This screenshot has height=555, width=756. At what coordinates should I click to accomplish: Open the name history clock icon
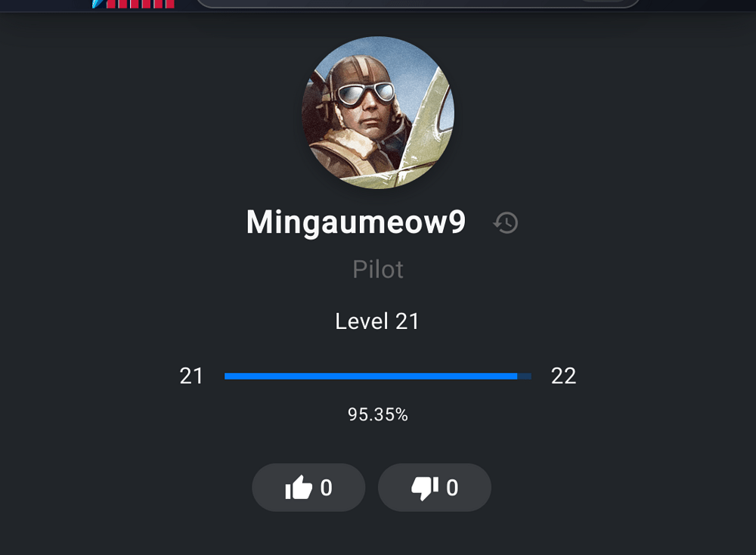point(505,223)
